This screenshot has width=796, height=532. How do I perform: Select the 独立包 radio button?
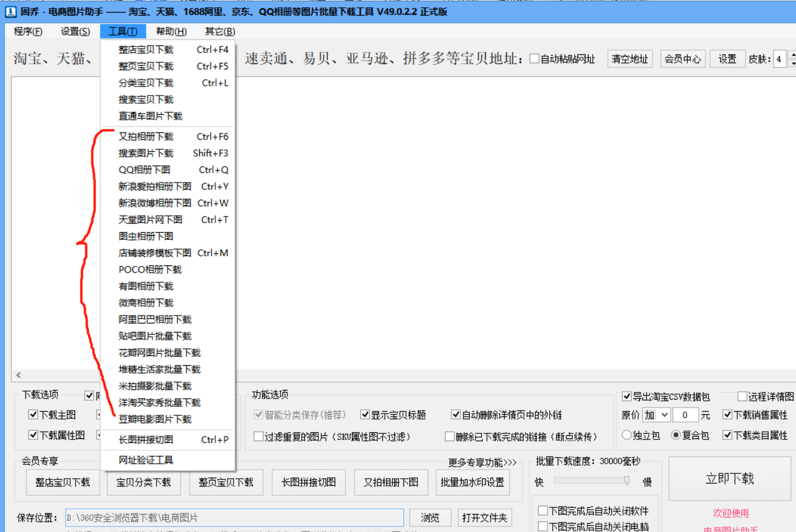tap(627, 435)
